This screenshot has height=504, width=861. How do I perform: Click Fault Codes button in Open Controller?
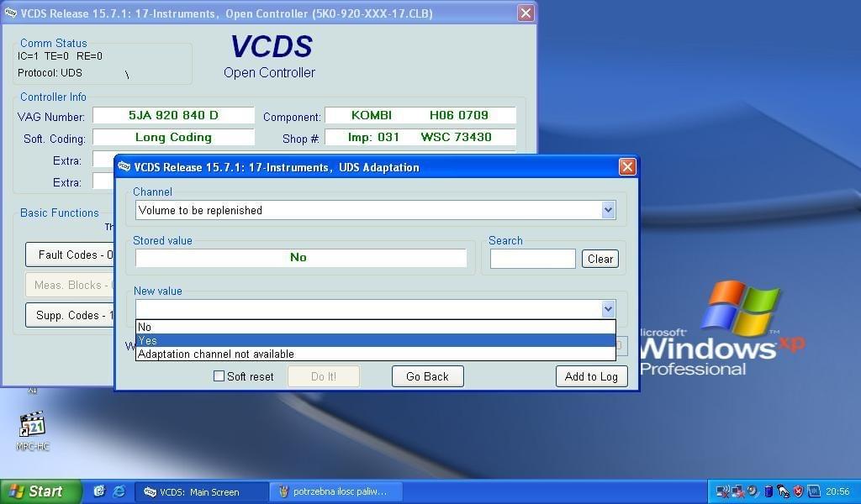[x=70, y=255]
